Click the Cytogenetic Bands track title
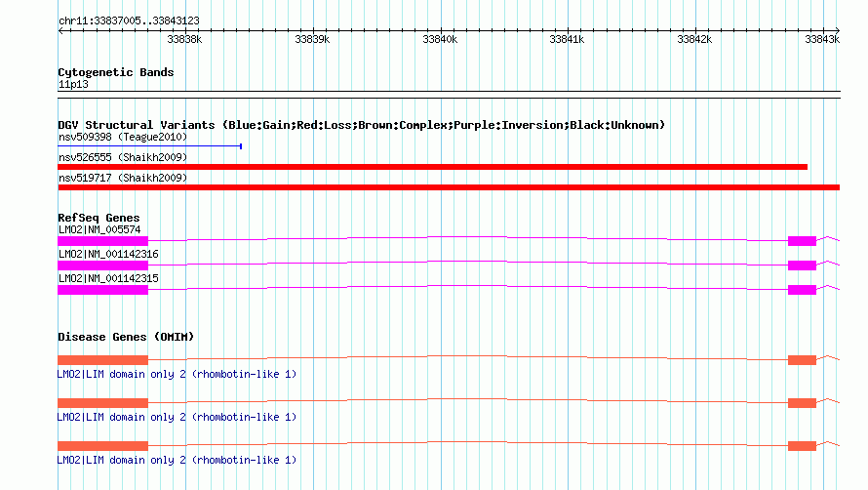868x490 pixels. 116,72
